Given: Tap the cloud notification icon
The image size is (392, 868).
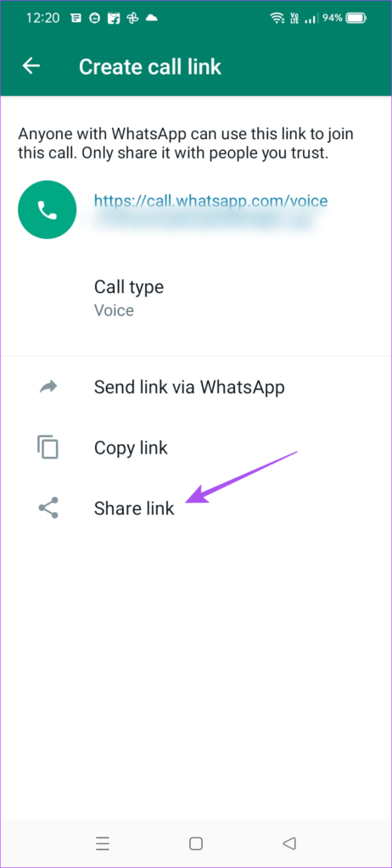Looking at the screenshot, I should coord(151,18).
